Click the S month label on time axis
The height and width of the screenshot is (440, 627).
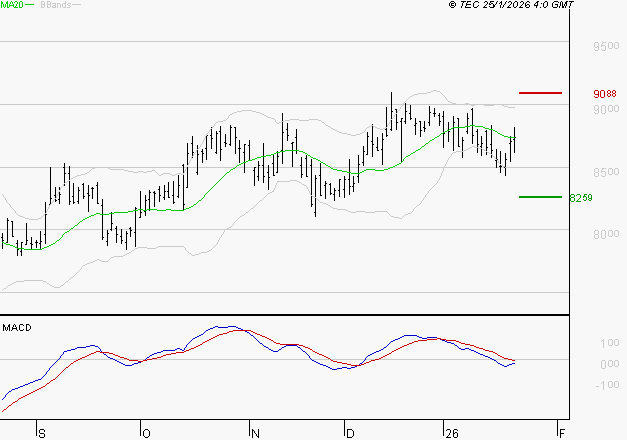42,434
